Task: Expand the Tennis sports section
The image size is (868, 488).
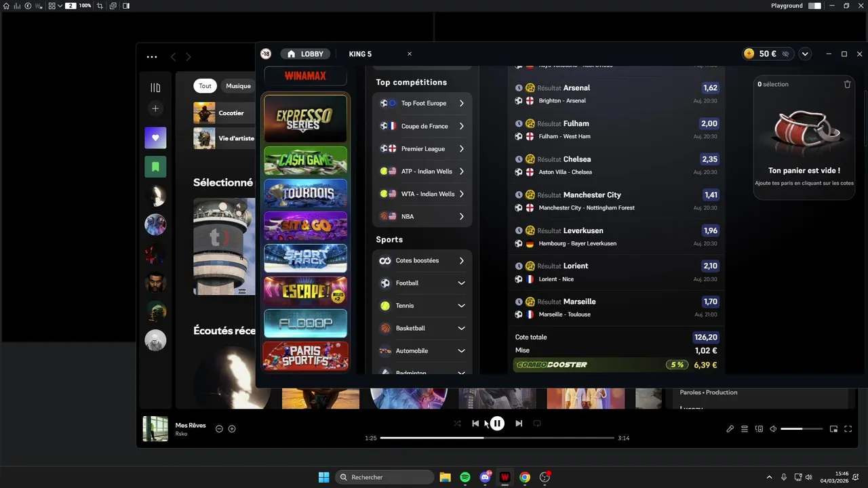Action: pos(422,306)
